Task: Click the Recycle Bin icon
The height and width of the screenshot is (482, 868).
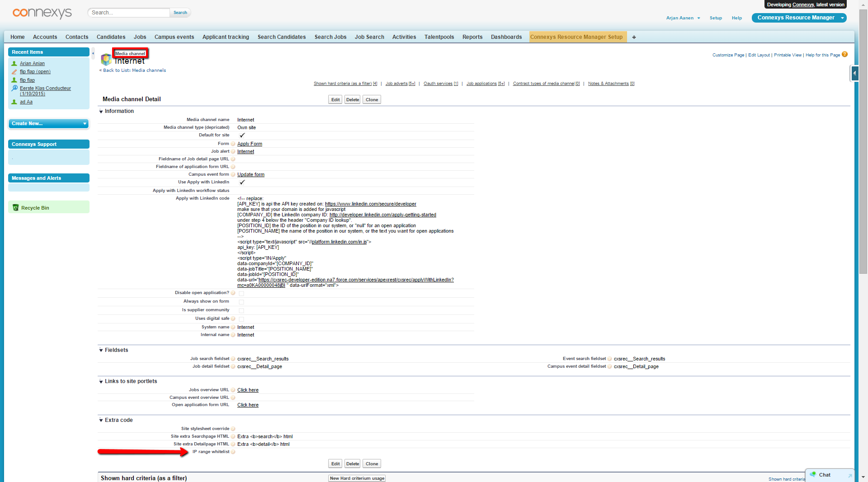Action: (16, 208)
